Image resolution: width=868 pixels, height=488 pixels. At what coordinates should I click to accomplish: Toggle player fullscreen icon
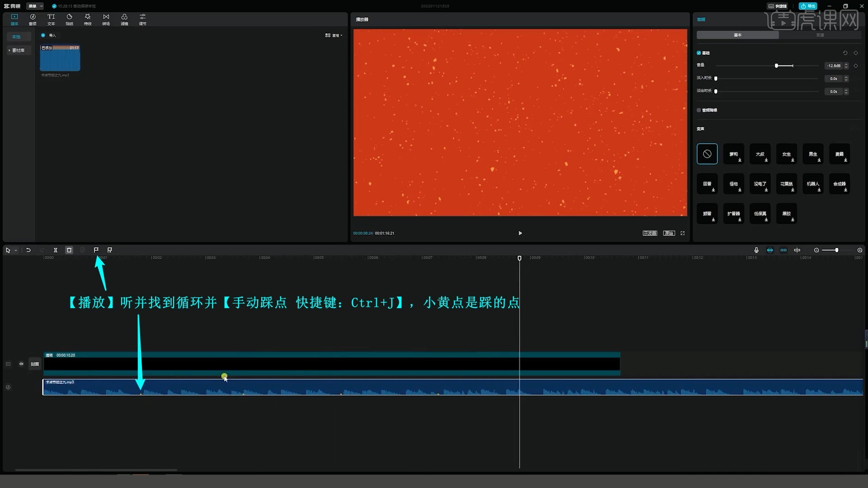(x=683, y=233)
